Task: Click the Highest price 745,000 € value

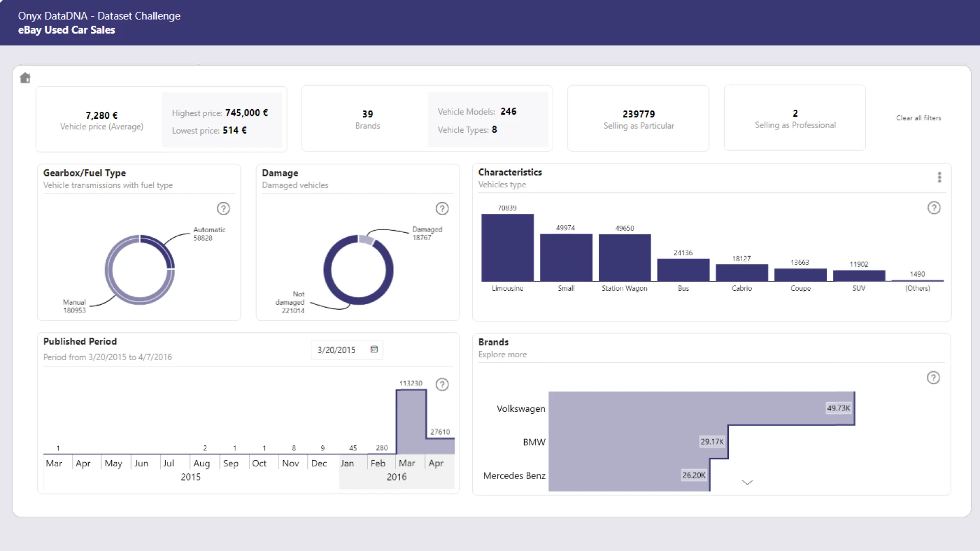Action: tap(247, 113)
